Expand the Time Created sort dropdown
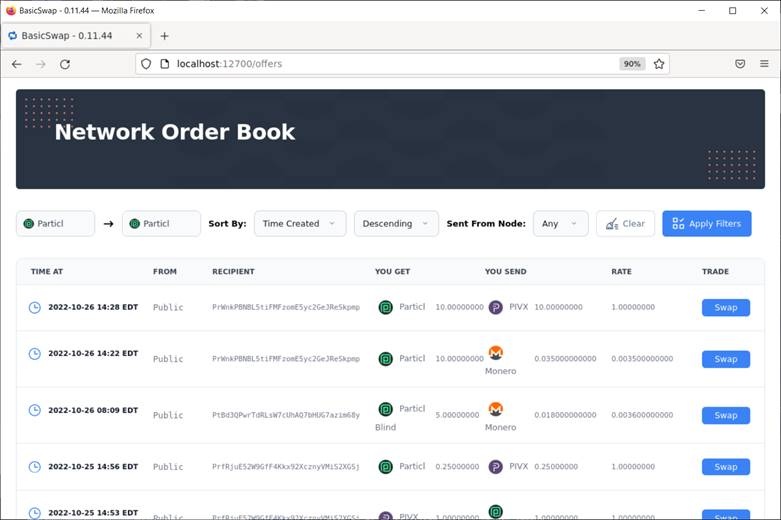 click(300, 224)
